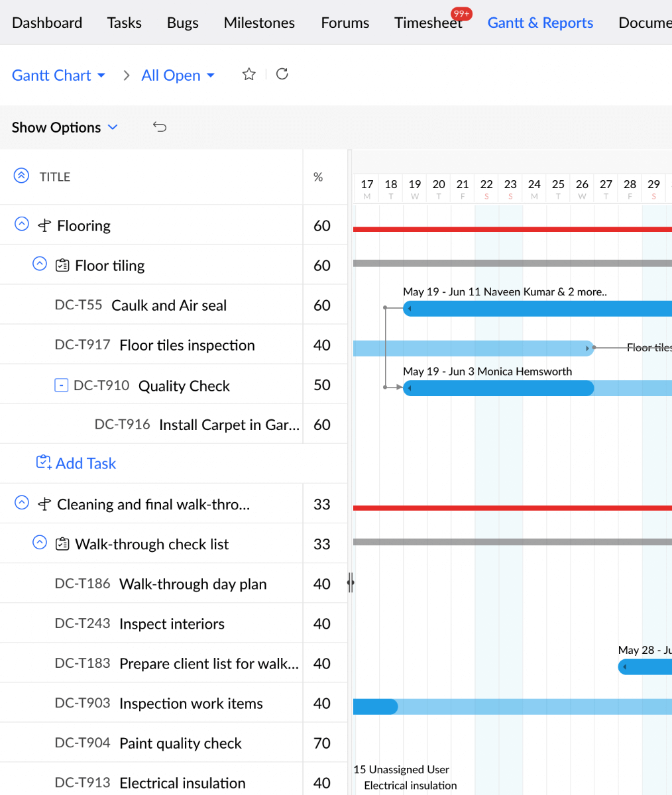The width and height of the screenshot is (672, 795).
Task: Click the Add Task clipboard icon
Action: click(x=43, y=462)
